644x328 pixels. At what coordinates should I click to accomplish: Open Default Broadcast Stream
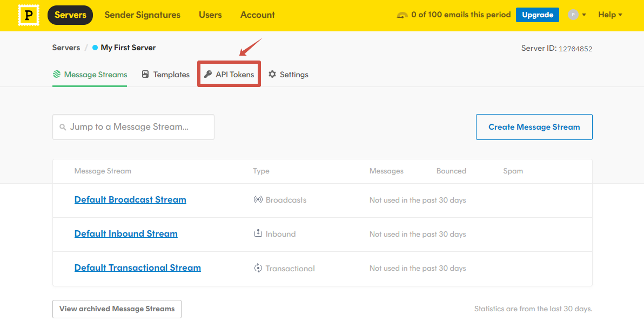click(130, 200)
